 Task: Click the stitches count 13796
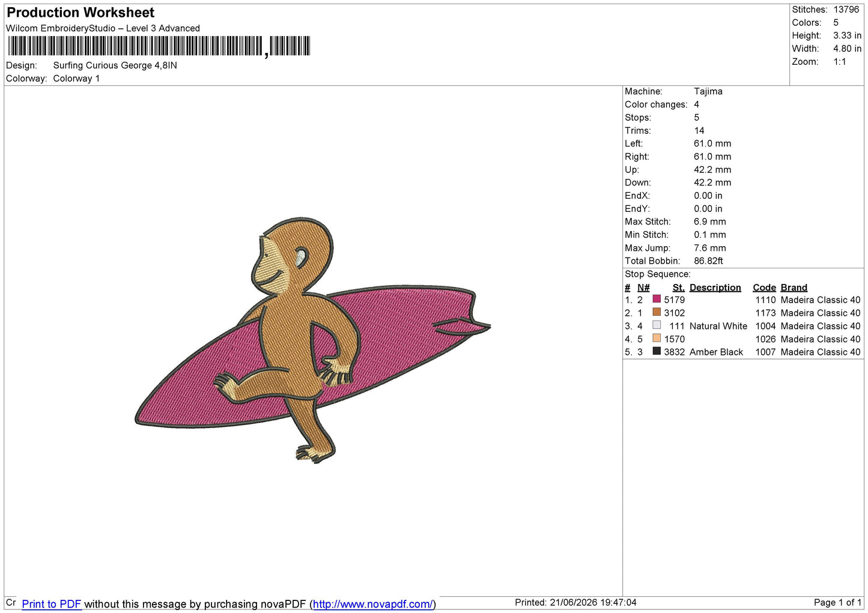[846, 10]
